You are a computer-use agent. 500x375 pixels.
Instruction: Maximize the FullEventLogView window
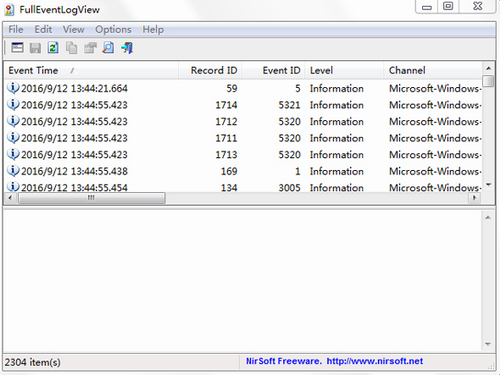448,6
